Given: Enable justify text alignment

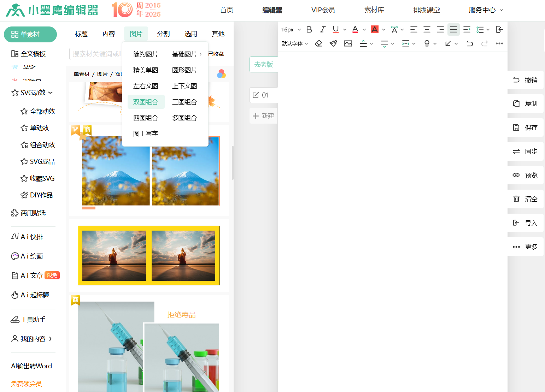Looking at the screenshot, I should point(453,30).
